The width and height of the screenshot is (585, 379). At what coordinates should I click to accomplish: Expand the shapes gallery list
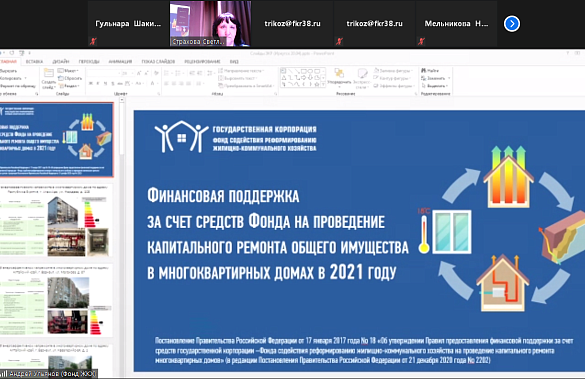[323, 85]
